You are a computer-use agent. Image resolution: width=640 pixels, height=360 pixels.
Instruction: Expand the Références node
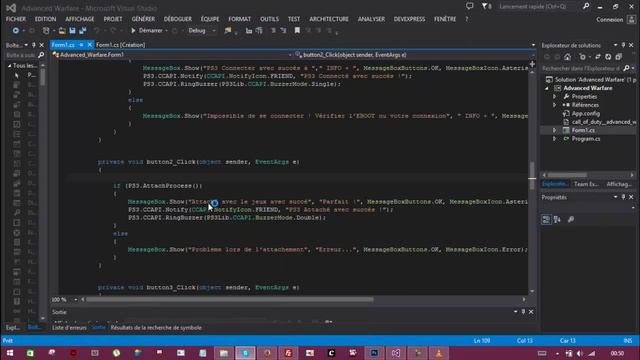pyautogui.click(x=554, y=105)
